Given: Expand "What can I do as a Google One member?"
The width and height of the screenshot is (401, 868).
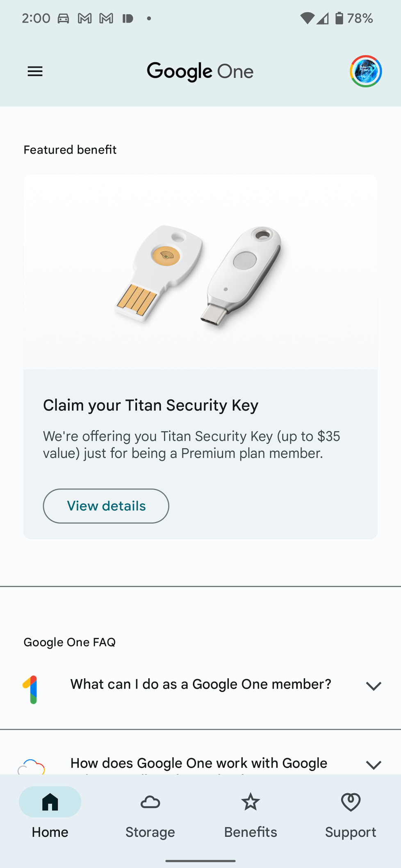Looking at the screenshot, I should click(x=200, y=684).
